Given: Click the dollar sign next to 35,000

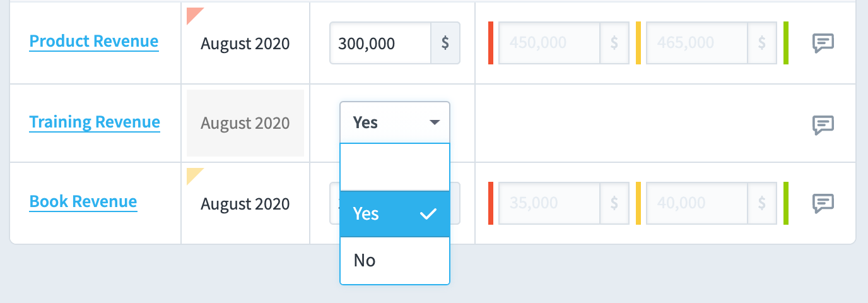Looking at the screenshot, I should (614, 203).
